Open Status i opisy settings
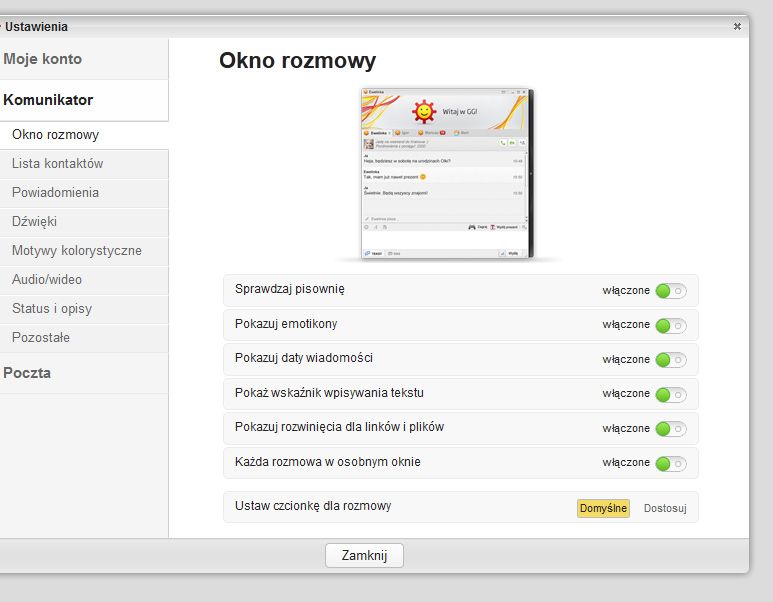Screen dimensions: 773x602 click(84, 309)
